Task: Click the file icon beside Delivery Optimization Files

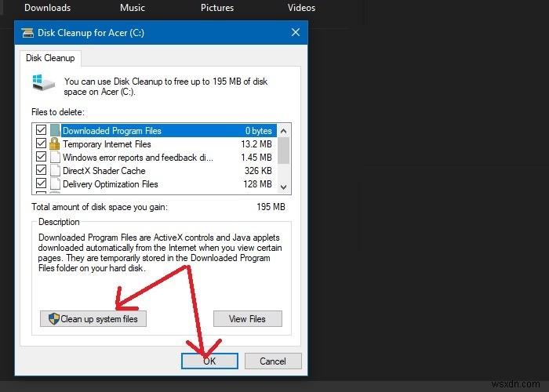Action: (x=55, y=183)
